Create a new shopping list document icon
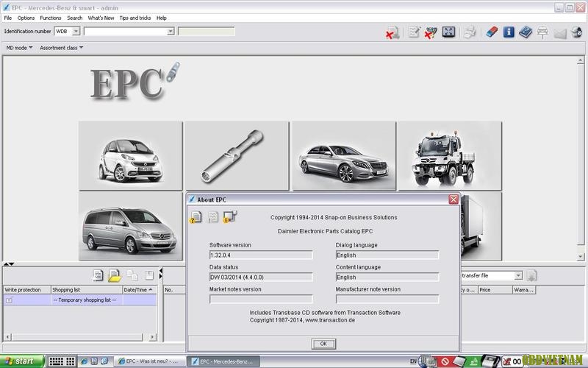This screenshot has height=368, width=588. coord(98,275)
